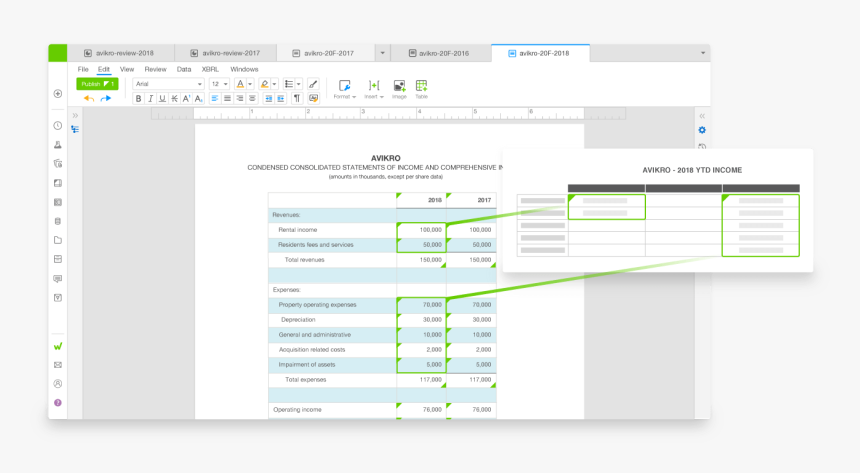
Task: Open the document outline icon
Action: click(75, 129)
